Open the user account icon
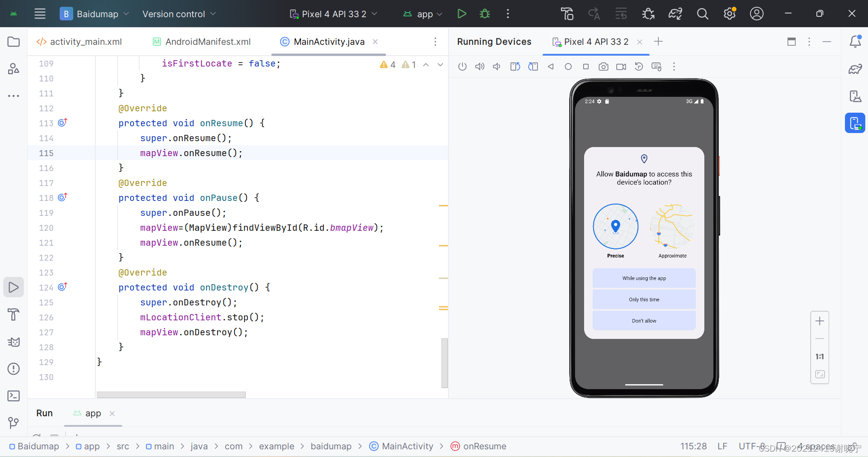The height and width of the screenshot is (457, 868). [x=757, y=14]
